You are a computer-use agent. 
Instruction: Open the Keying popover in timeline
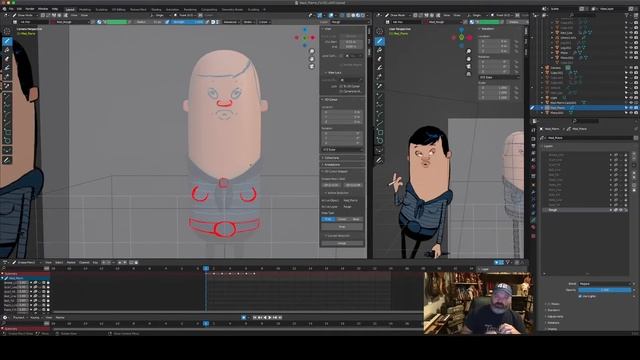[36, 318]
